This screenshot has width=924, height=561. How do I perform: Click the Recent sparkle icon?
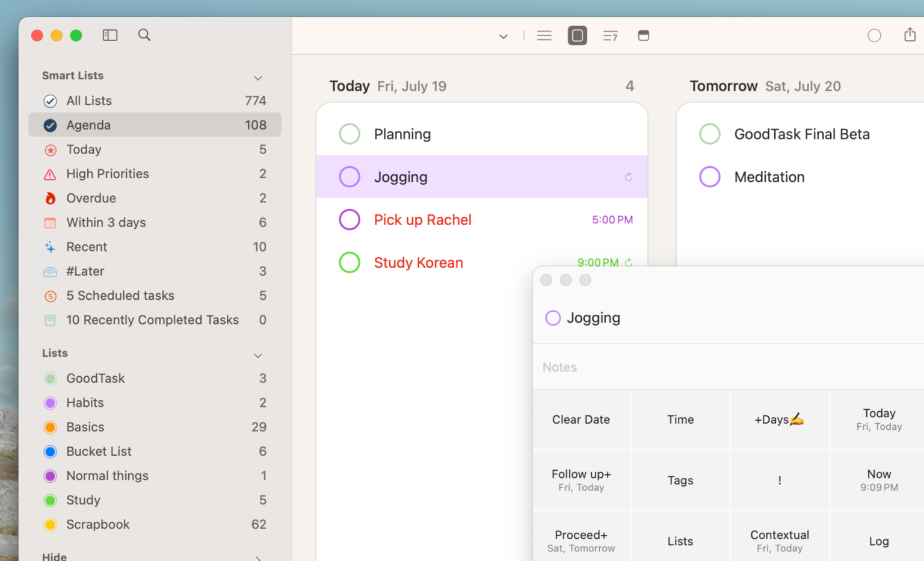51,247
